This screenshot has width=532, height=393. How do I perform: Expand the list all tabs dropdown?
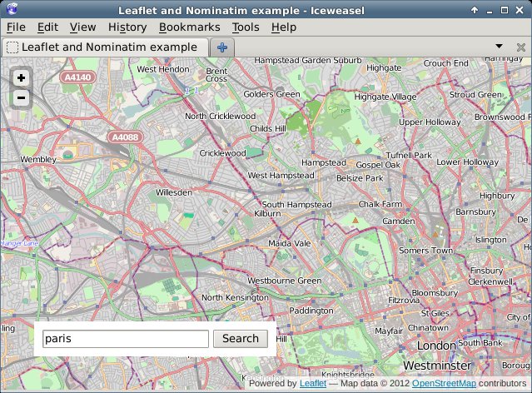click(x=499, y=47)
